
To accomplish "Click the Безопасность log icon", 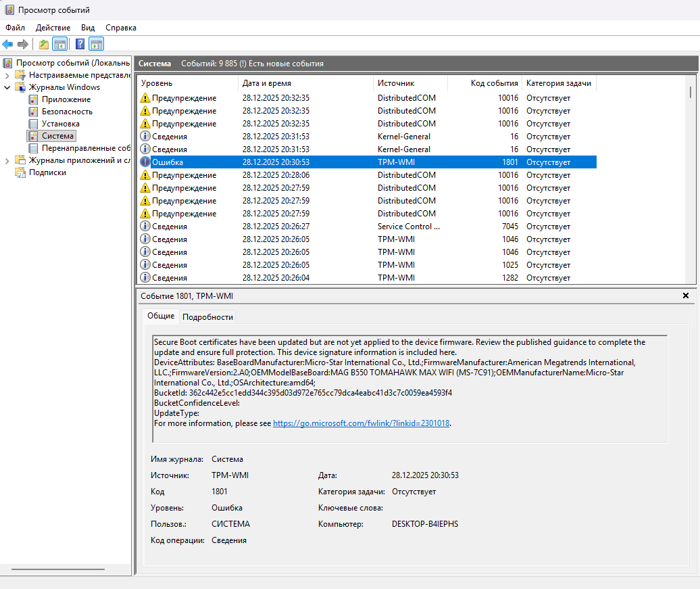I will (x=33, y=112).
